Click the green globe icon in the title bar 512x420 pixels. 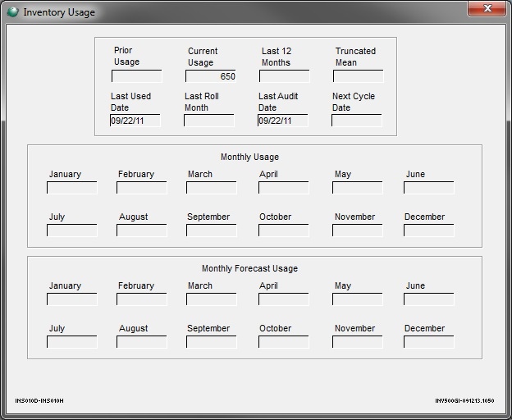point(12,12)
